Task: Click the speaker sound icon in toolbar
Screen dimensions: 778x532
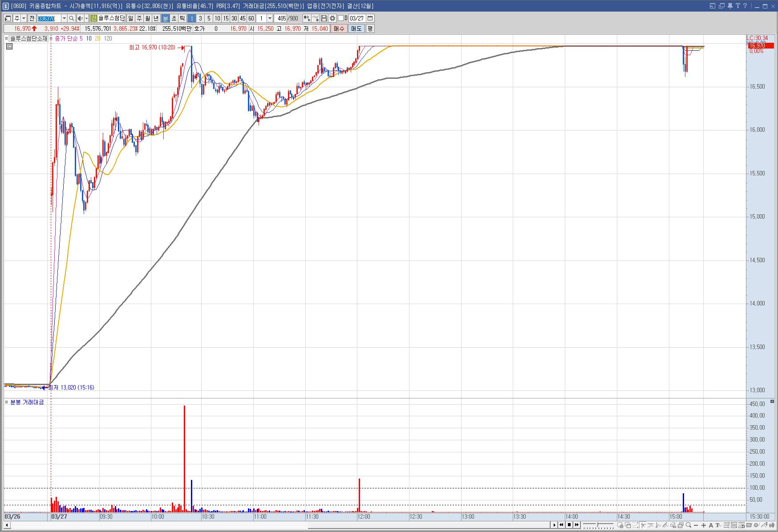Action: [x=80, y=18]
